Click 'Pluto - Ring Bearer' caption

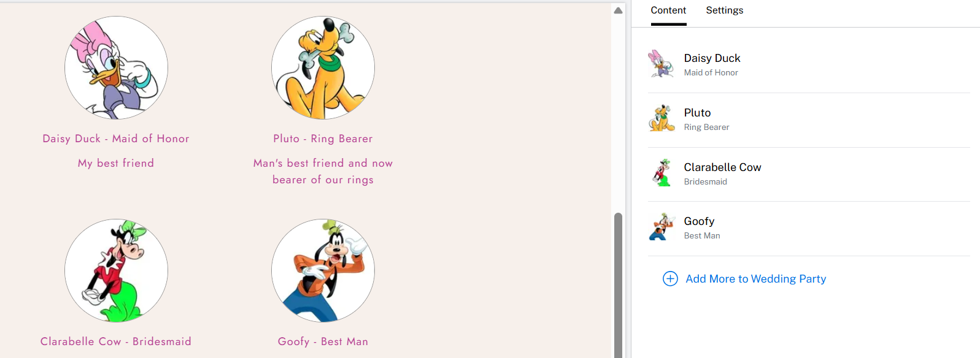point(323,139)
